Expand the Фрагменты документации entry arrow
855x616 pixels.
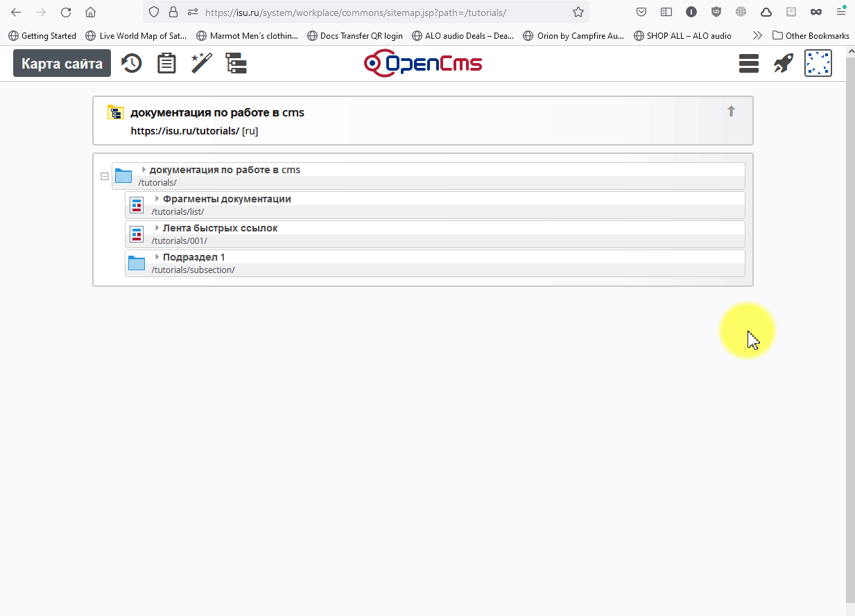tap(157, 199)
